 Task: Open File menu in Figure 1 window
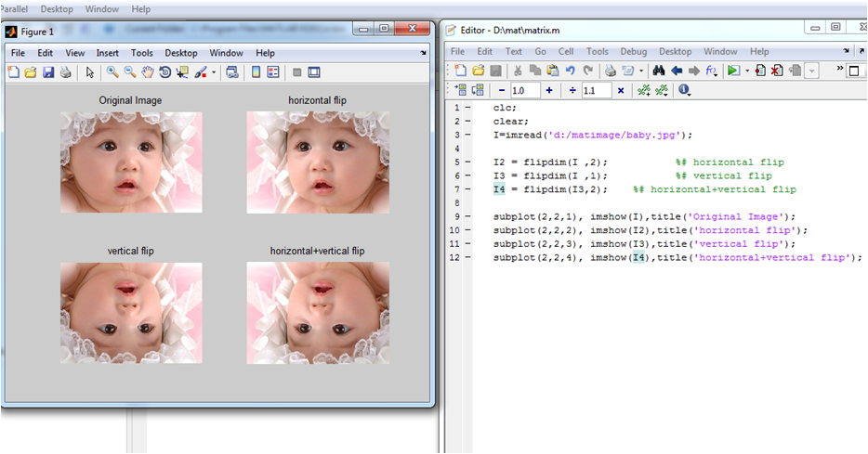tap(18, 53)
